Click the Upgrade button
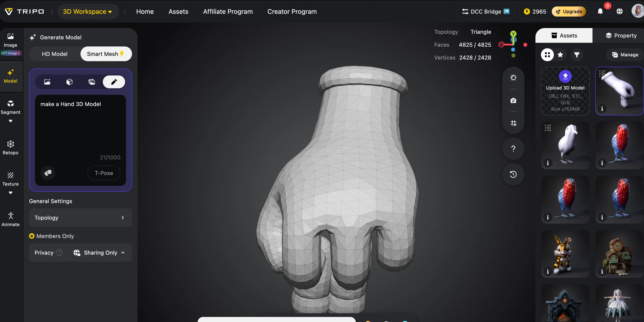Viewport: 644px width, 322px height. point(569,11)
